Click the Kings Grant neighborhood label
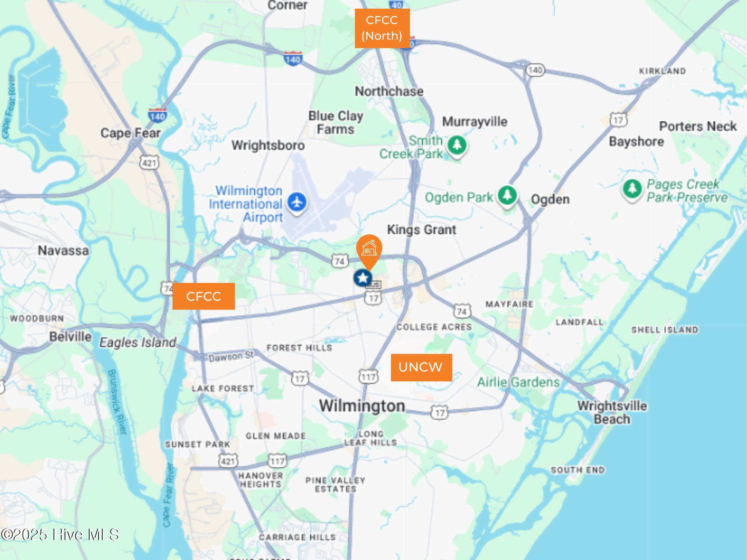Image resolution: width=747 pixels, height=560 pixels. (422, 230)
